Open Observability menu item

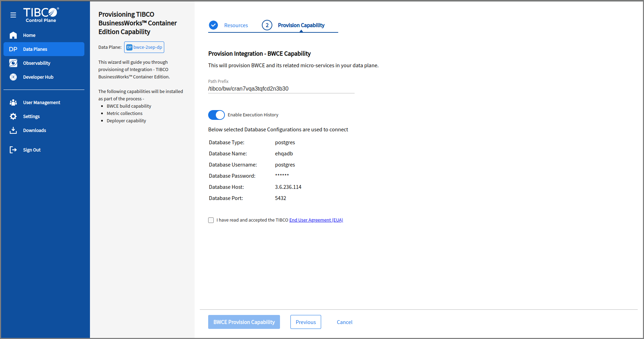[x=44, y=63]
